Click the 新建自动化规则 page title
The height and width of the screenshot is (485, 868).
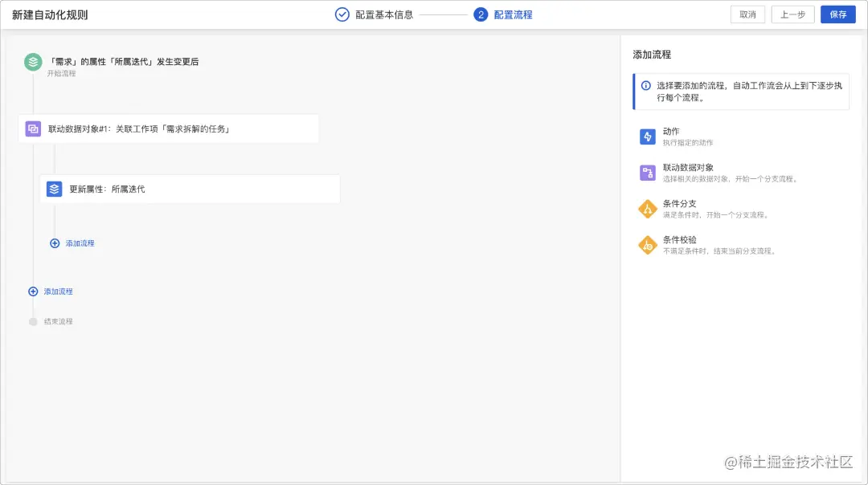click(50, 15)
